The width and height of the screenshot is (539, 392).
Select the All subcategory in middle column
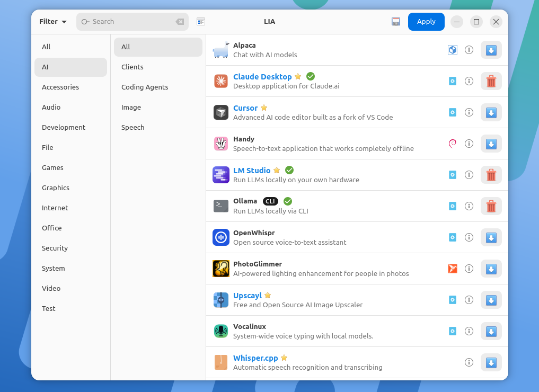(x=158, y=47)
